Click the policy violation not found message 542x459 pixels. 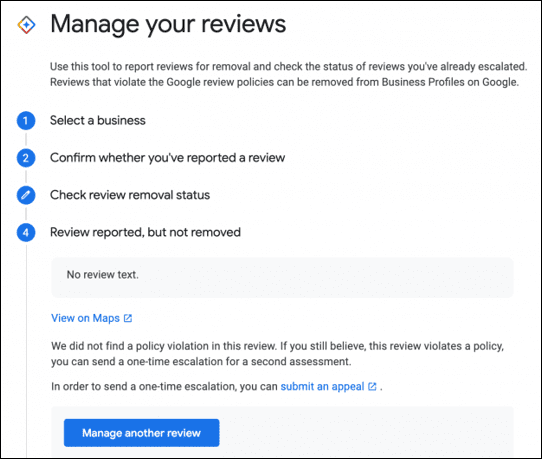point(277,354)
